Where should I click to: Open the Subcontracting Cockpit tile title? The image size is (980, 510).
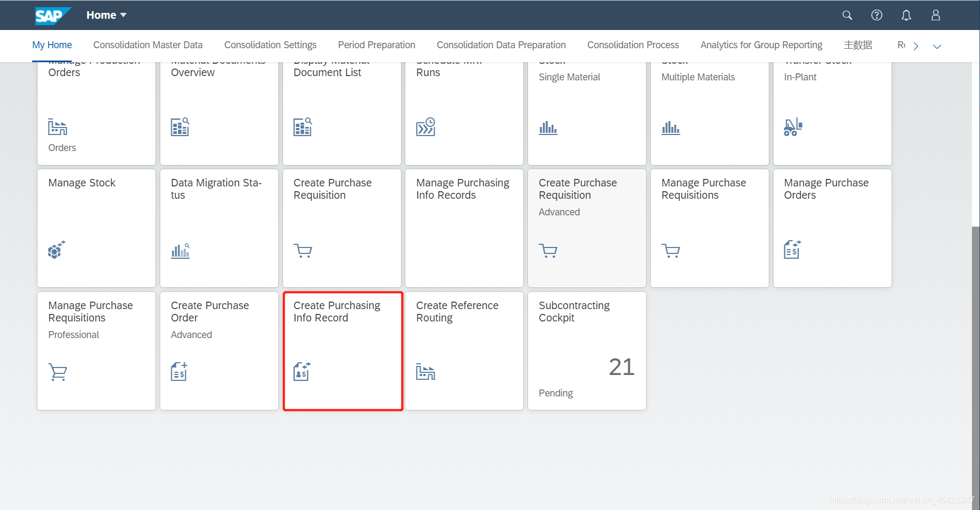point(574,311)
